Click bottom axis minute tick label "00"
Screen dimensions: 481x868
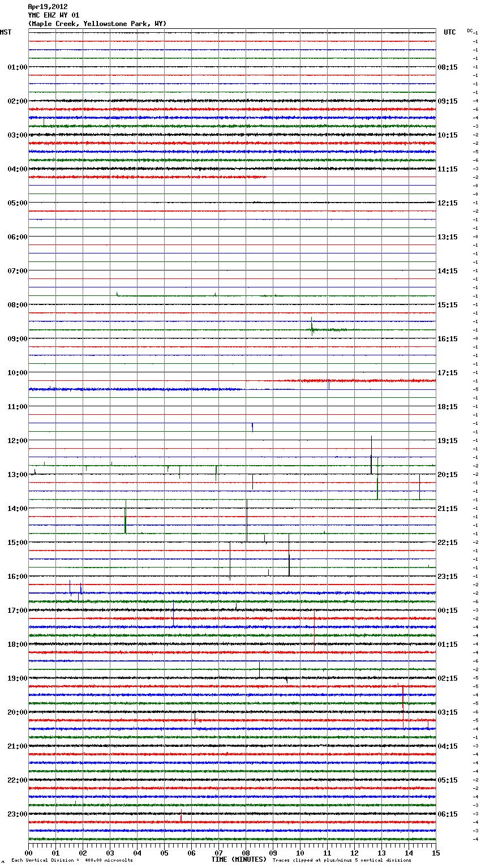click(x=28, y=852)
